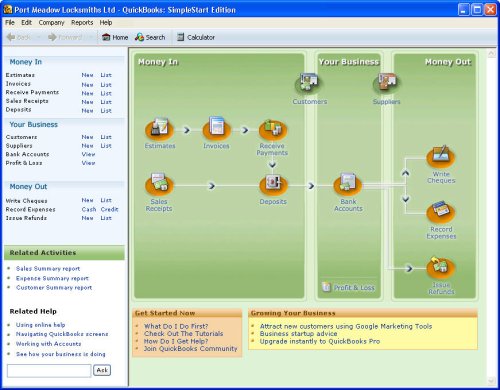This screenshot has height=390, width=500.
Task: Create a New invoice from sidebar
Action: coord(87,85)
